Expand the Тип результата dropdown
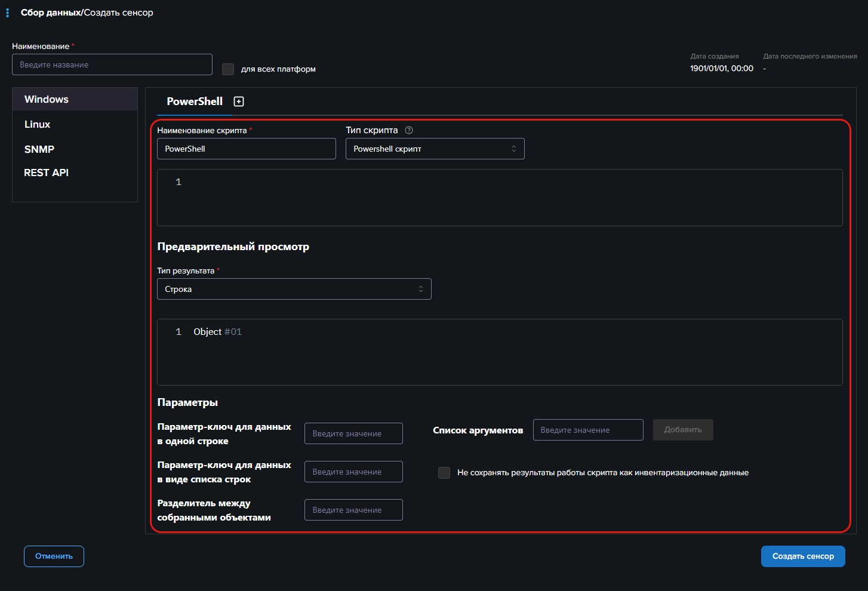 click(294, 289)
